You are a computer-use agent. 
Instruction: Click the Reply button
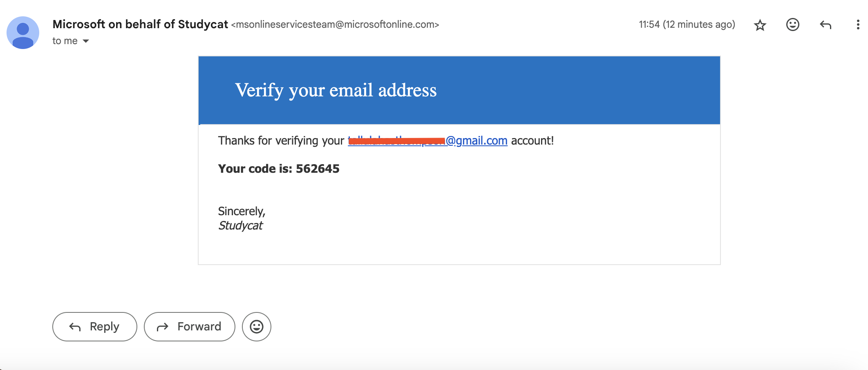pyautogui.click(x=94, y=326)
